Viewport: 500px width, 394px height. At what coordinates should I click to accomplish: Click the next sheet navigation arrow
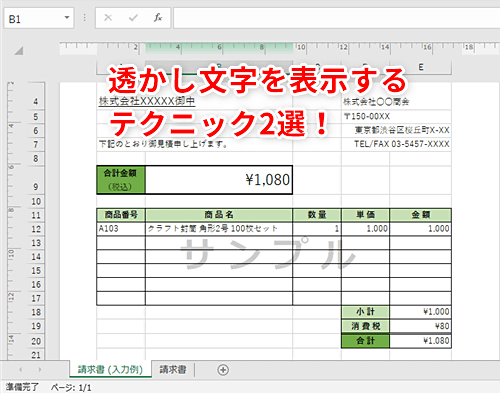click(40, 370)
